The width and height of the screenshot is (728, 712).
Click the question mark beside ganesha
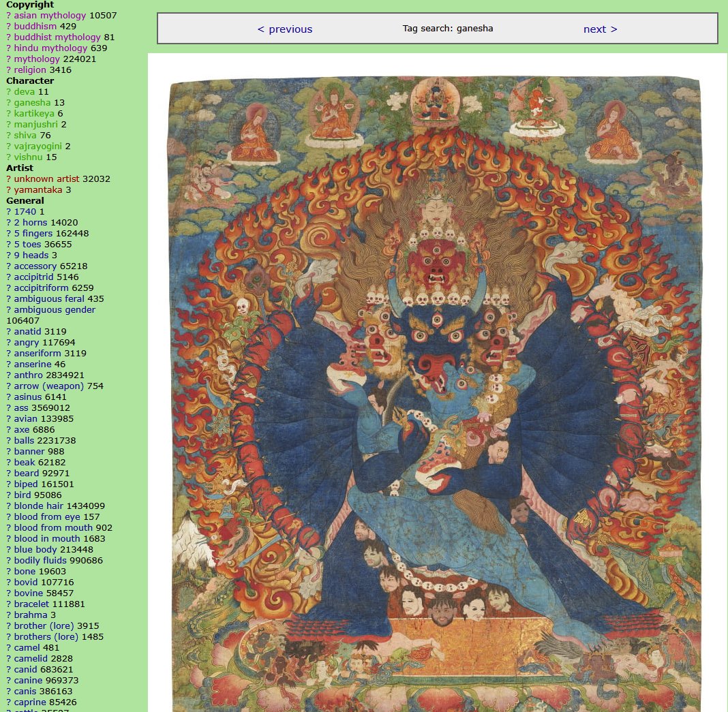tap(8, 103)
